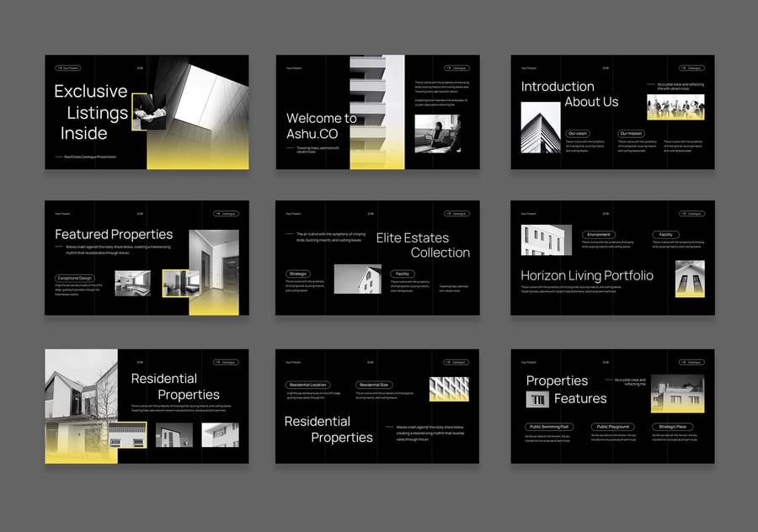Select the skyscraper photo on the Introduction slide

(x=541, y=127)
